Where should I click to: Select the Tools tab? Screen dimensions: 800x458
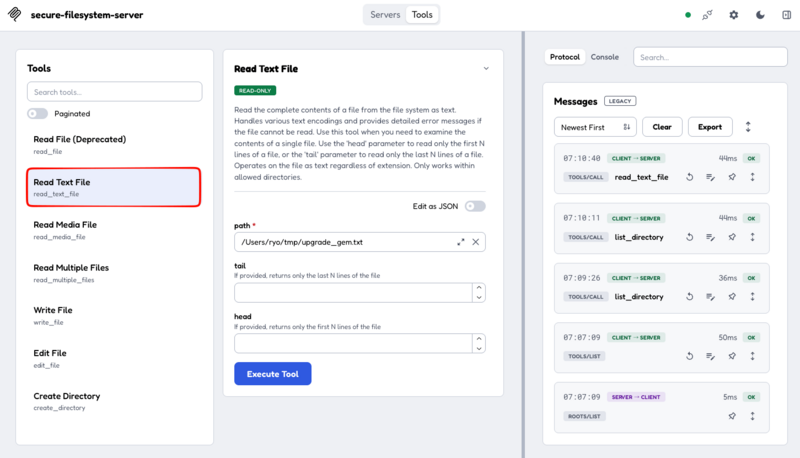click(422, 15)
